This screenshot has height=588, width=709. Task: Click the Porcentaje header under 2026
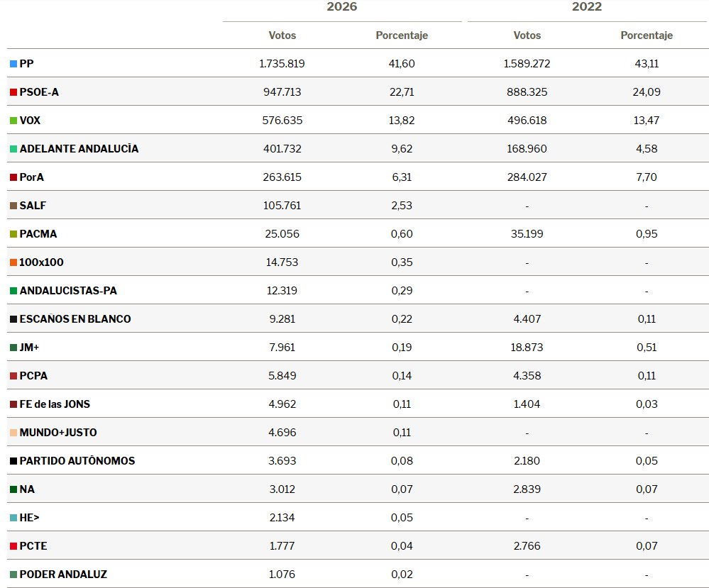click(402, 35)
